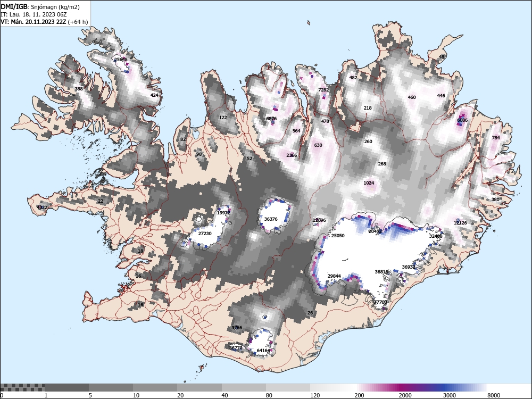Select the map label 122
532x399 pixels.
tap(223, 118)
